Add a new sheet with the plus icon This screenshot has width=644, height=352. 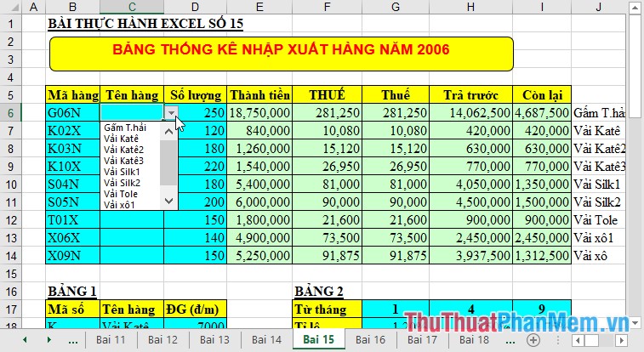[x=533, y=340]
